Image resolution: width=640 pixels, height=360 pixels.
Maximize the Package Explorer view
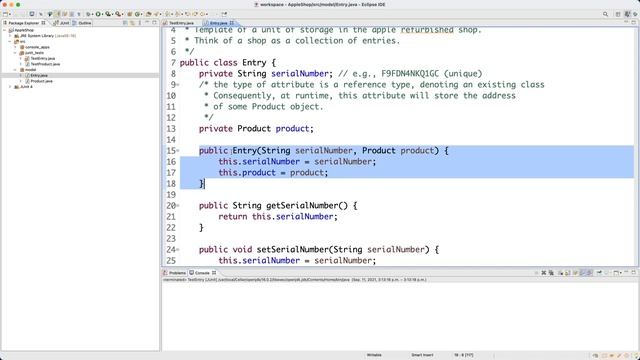click(x=155, y=22)
